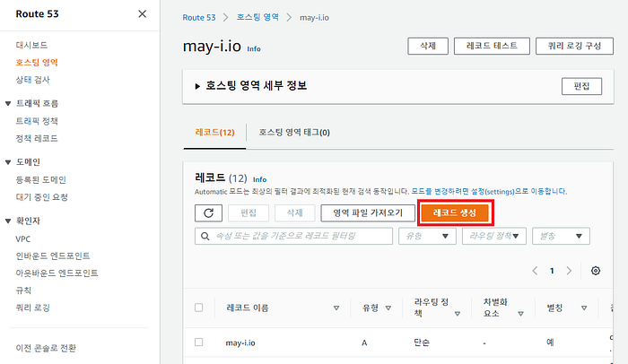
Task: Switch to 레코드(12) tab
Action: pyautogui.click(x=214, y=133)
